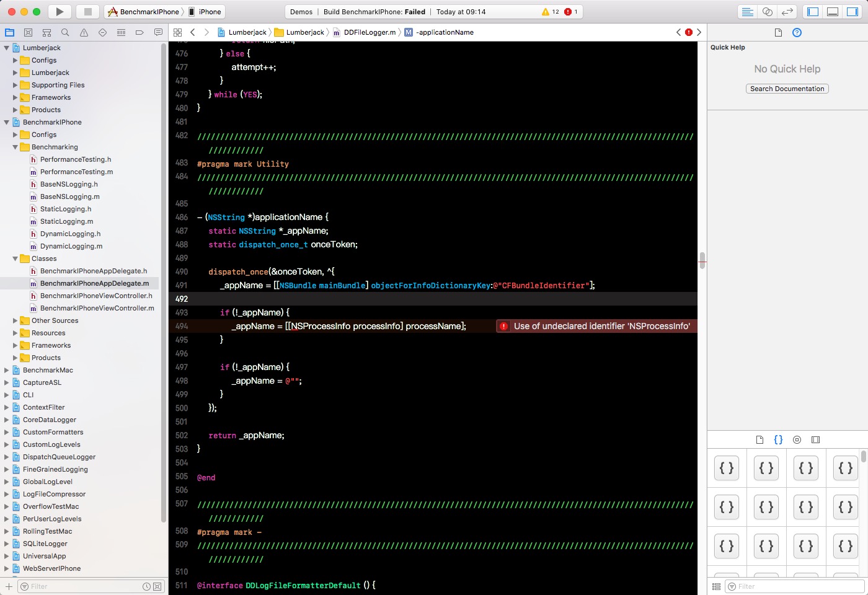Screen dimensions: 868x595
Task: Open the Media library
Action: [x=815, y=439]
